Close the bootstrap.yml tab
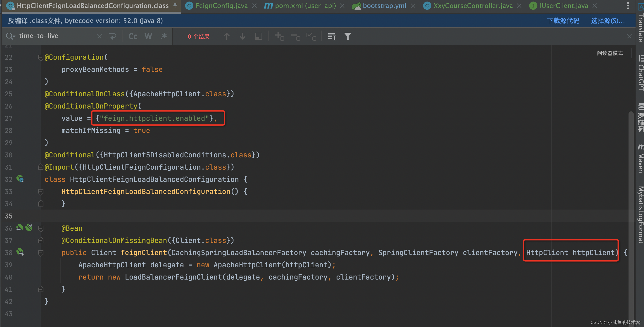644x327 pixels. 413,5
